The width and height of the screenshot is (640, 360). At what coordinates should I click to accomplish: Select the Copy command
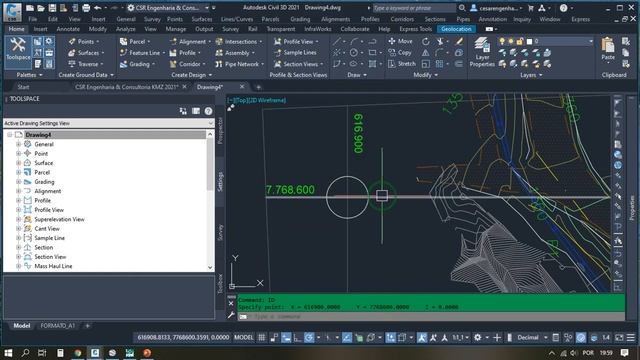[x=400, y=53]
